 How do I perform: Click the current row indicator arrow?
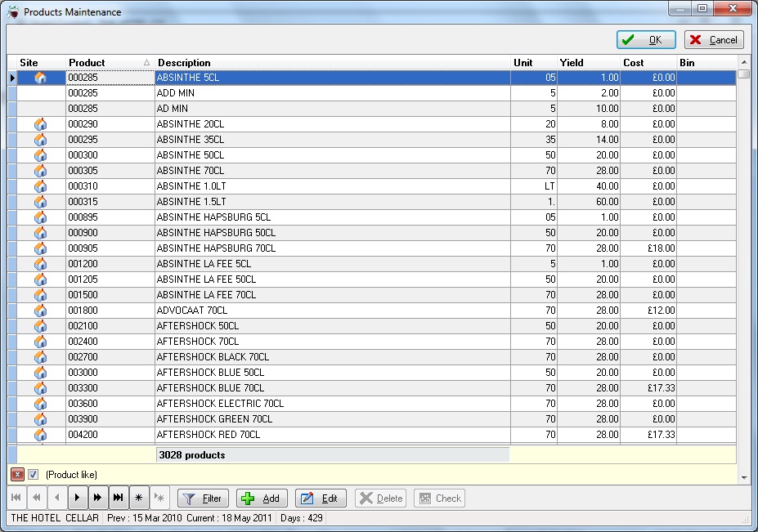coord(12,78)
